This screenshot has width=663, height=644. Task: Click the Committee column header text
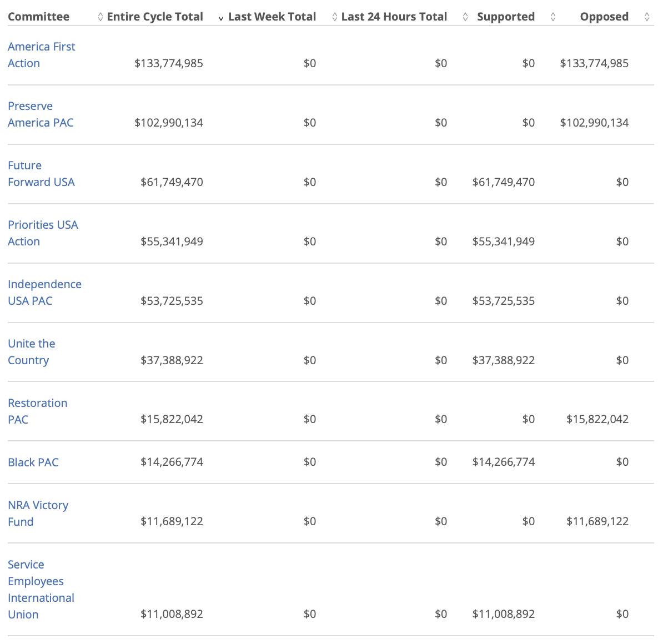click(x=38, y=17)
